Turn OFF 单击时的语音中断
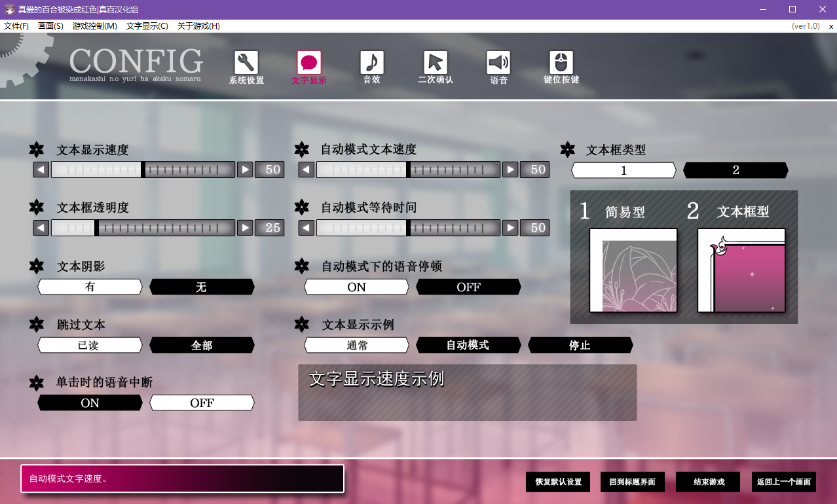The width and height of the screenshot is (837, 504). (202, 403)
